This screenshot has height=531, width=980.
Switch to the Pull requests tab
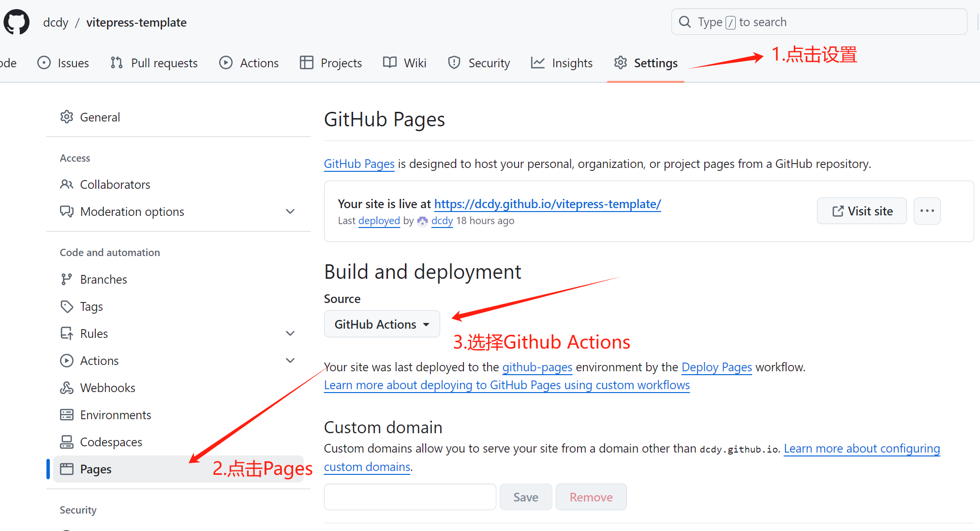point(154,63)
